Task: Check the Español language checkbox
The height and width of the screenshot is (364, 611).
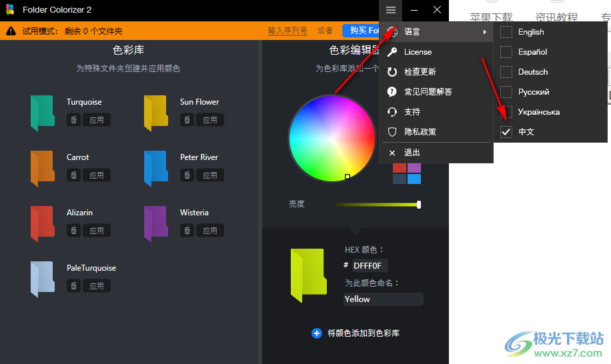Action: [x=506, y=52]
